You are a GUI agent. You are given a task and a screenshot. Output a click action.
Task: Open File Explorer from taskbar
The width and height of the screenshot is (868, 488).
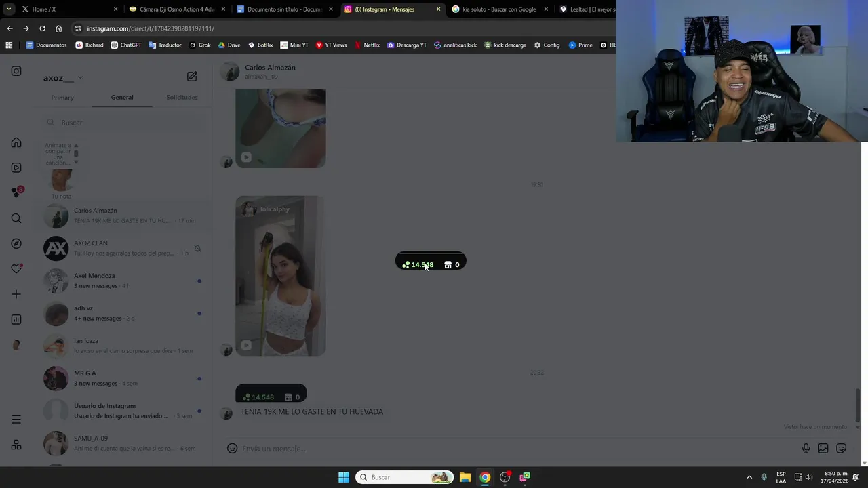pos(465,477)
